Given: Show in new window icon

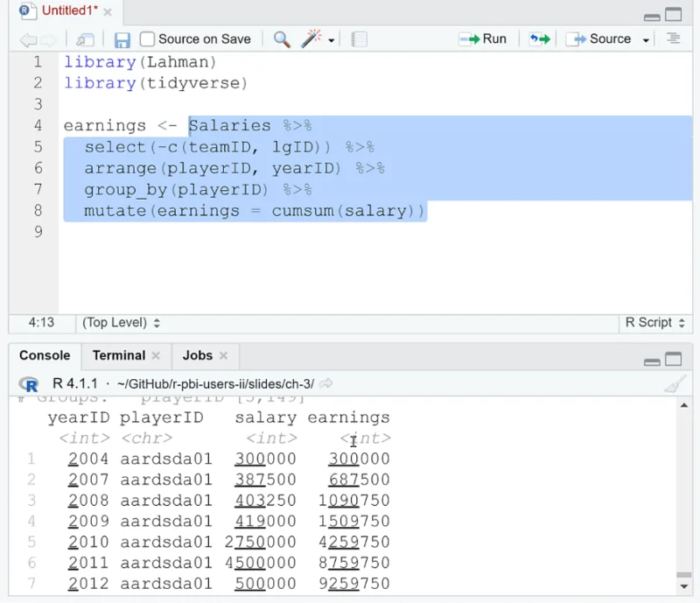Looking at the screenshot, I should click(85, 39).
